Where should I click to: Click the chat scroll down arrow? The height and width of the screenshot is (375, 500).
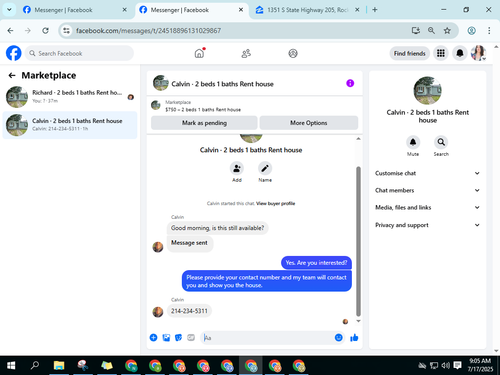[x=358, y=321]
